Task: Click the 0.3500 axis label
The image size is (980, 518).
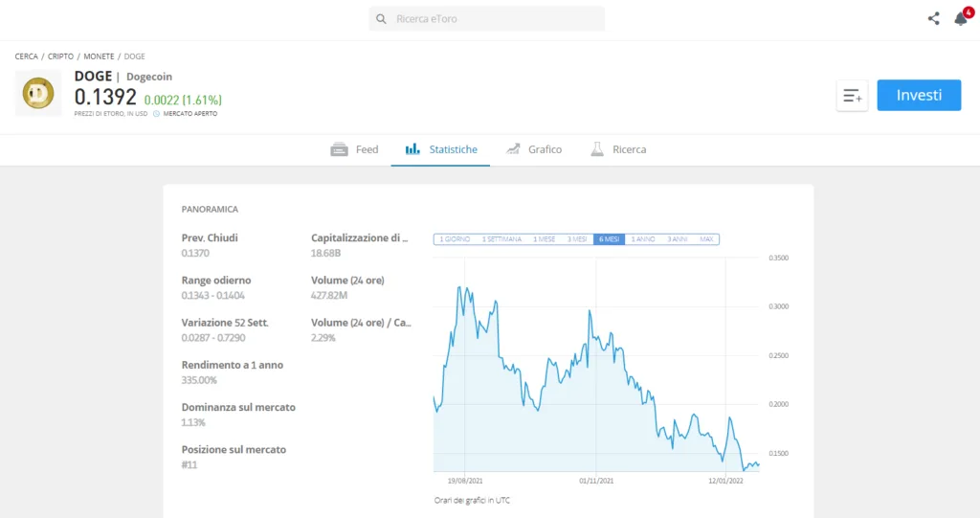Action: [x=779, y=258]
